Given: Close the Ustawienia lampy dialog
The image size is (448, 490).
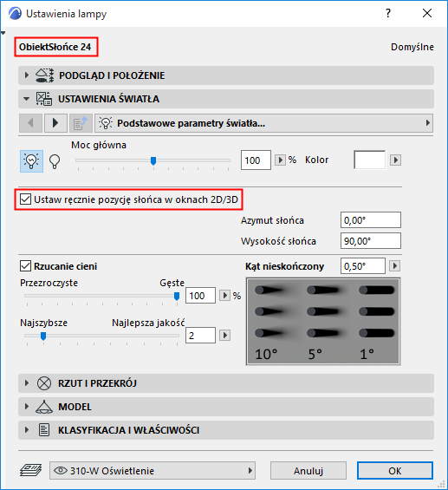Looking at the screenshot, I should [427, 13].
